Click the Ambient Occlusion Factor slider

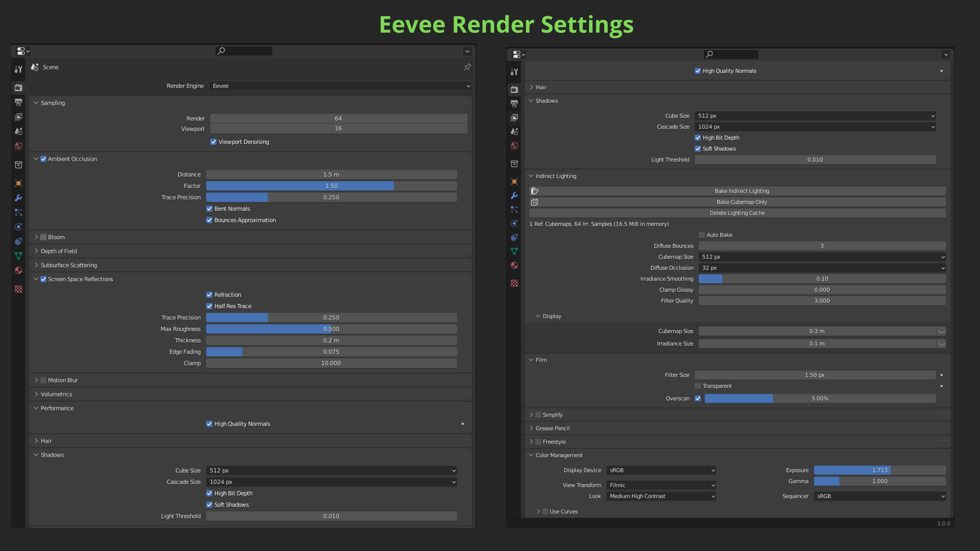331,186
